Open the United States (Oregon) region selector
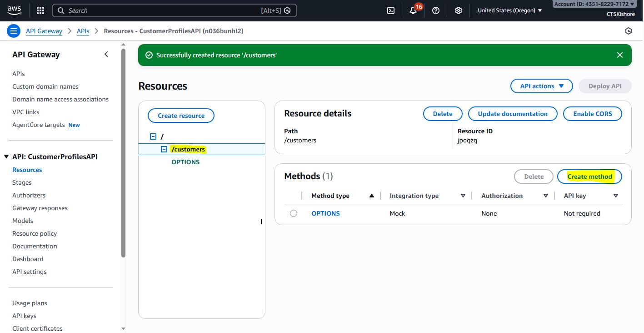This screenshot has height=333, width=644. (x=509, y=10)
